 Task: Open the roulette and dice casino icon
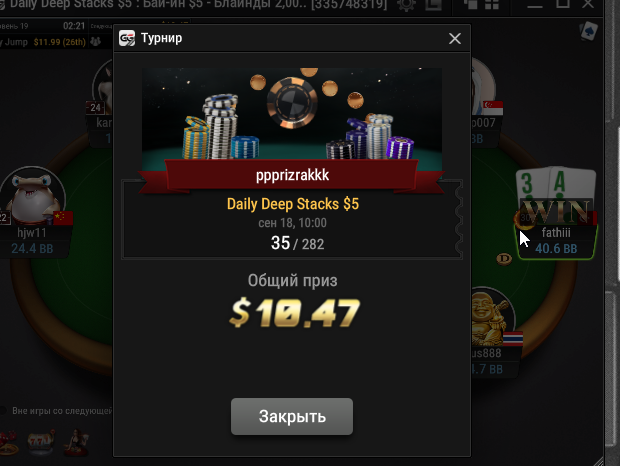tap(9, 442)
